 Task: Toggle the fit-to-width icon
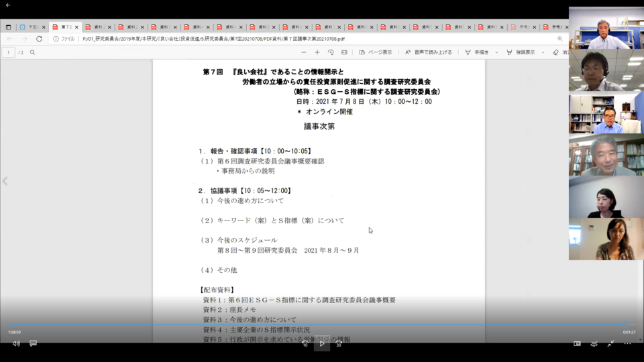344,52
